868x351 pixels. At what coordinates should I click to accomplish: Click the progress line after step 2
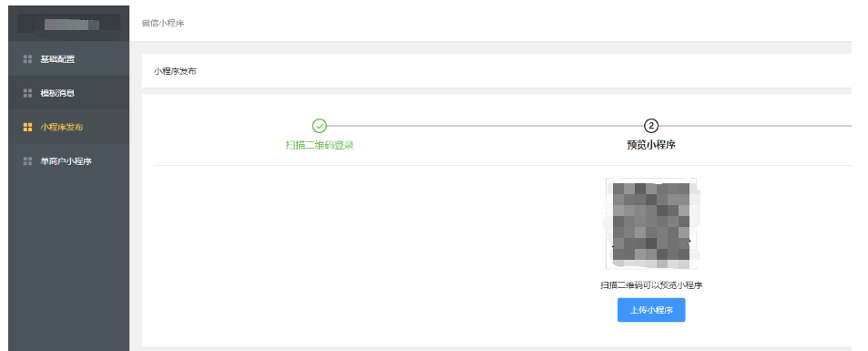click(x=754, y=126)
